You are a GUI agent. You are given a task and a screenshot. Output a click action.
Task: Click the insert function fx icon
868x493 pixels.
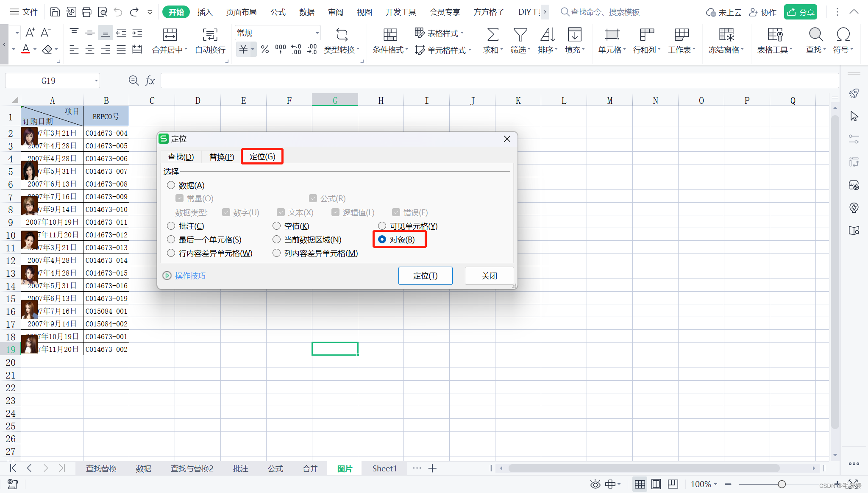(150, 81)
